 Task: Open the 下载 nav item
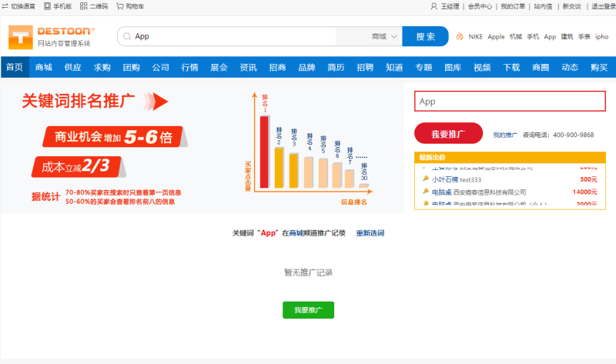pos(511,68)
